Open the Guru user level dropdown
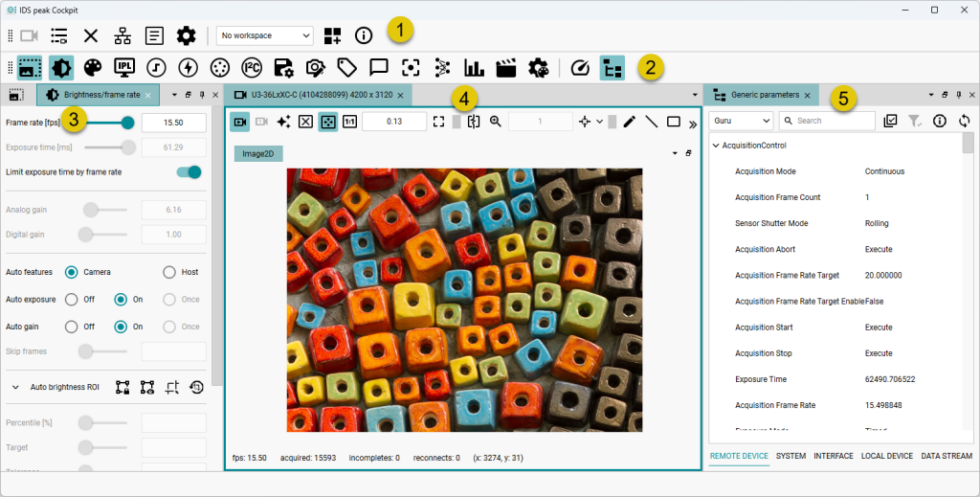980x497 pixels. click(741, 121)
